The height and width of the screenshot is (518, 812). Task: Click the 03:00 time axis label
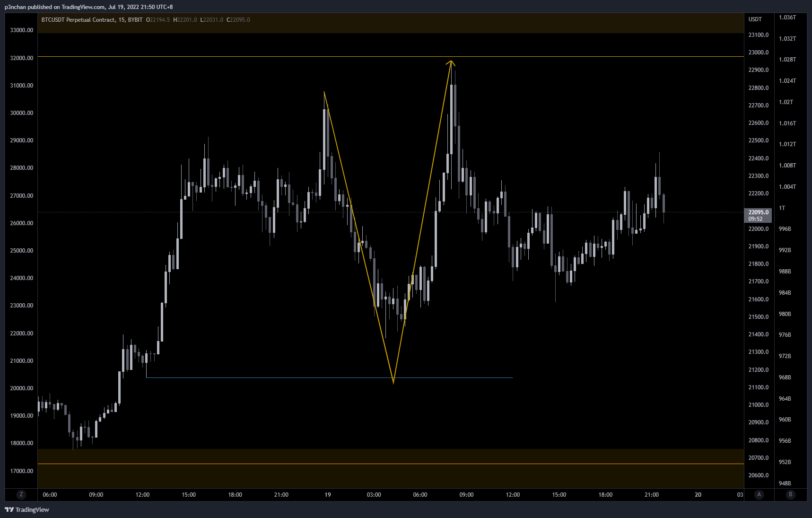tap(374, 495)
